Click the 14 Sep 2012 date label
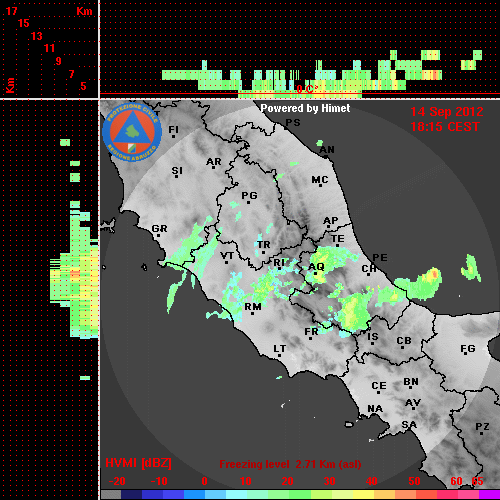This screenshot has height=500, width=500. point(446,112)
